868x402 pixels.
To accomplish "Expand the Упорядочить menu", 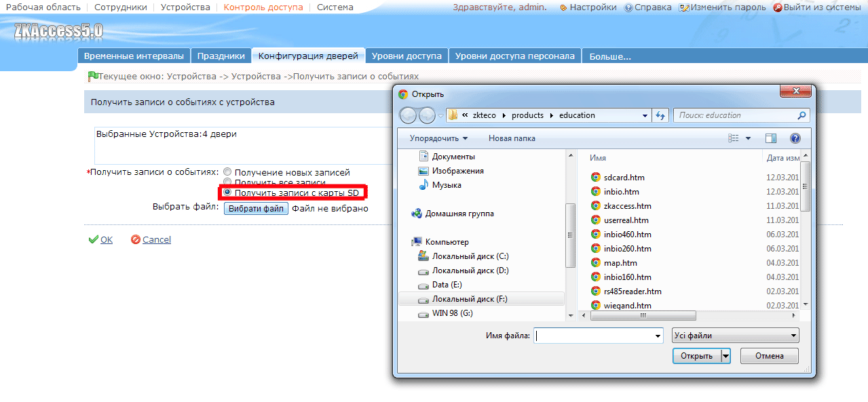I will coord(438,138).
